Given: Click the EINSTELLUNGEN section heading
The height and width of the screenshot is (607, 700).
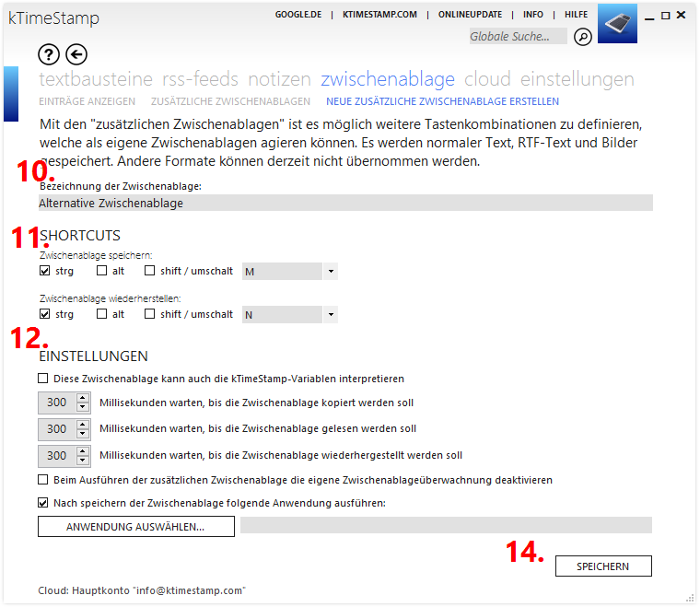Looking at the screenshot, I should click(x=93, y=356).
